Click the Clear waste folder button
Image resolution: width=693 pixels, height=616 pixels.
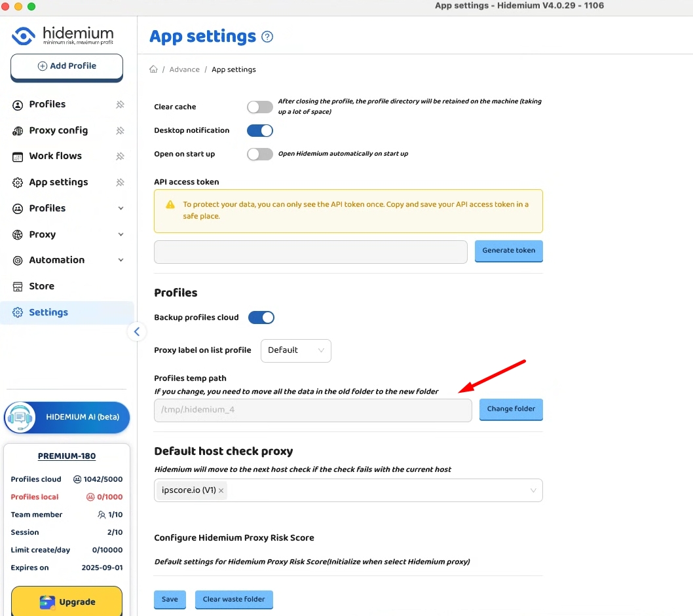pyautogui.click(x=234, y=600)
